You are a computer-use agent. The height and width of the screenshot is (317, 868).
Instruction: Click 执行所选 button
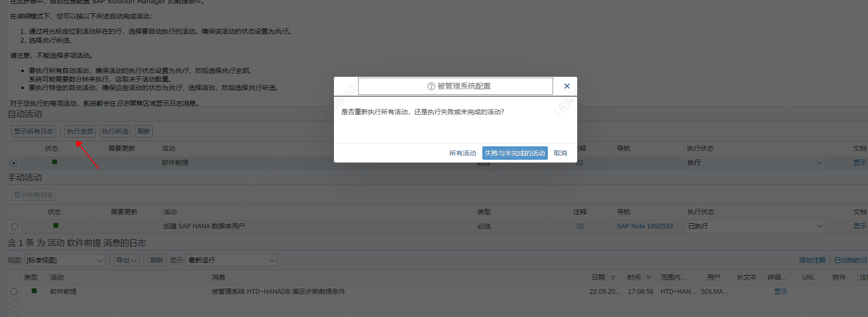(115, 131)
